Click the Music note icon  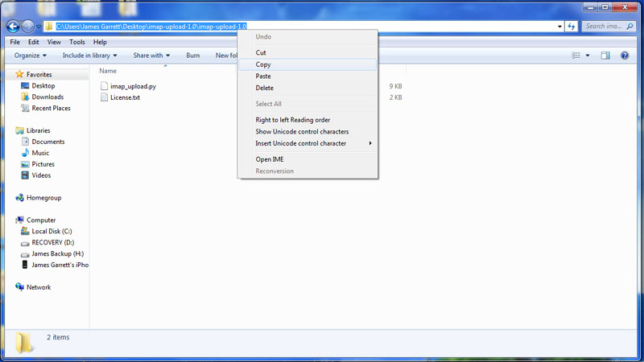pos(25,152)
